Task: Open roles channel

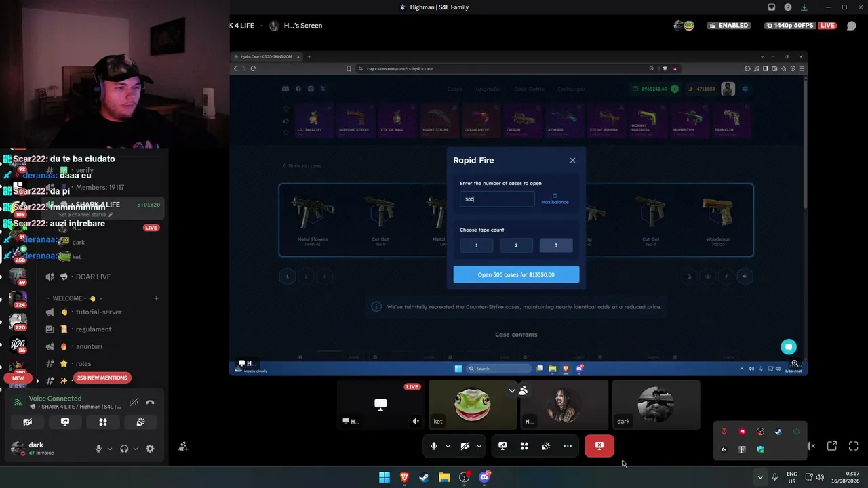Action: coord(83,363)
